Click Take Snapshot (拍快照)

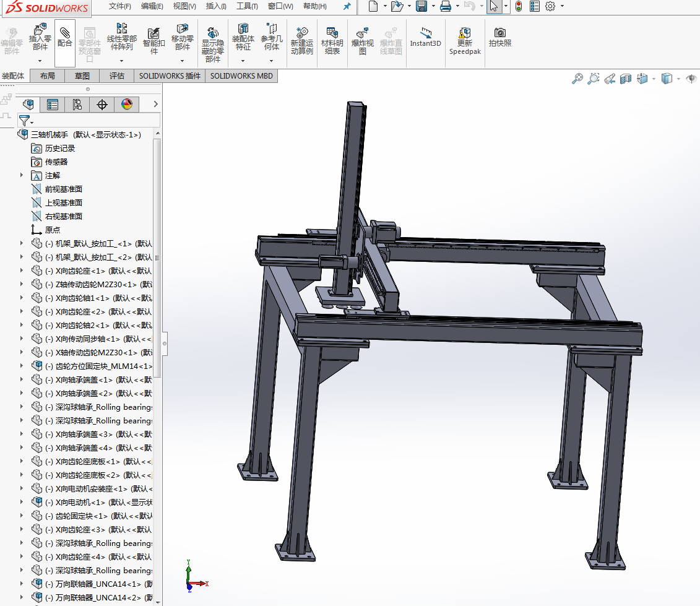[500, 37]
